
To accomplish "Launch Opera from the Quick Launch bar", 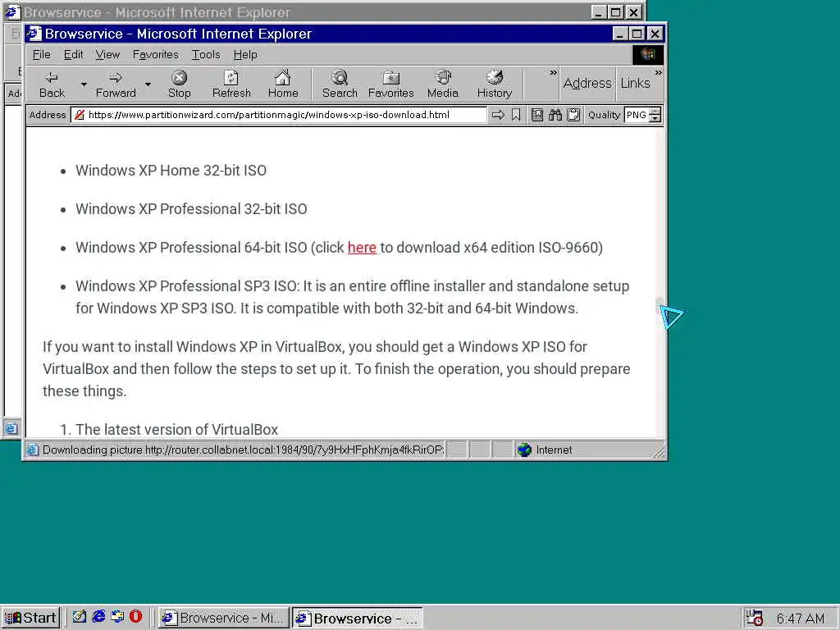I will 136,617.
